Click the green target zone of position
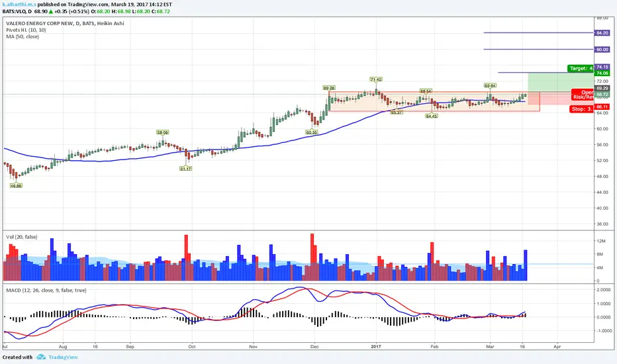 [x=560, y=82]
